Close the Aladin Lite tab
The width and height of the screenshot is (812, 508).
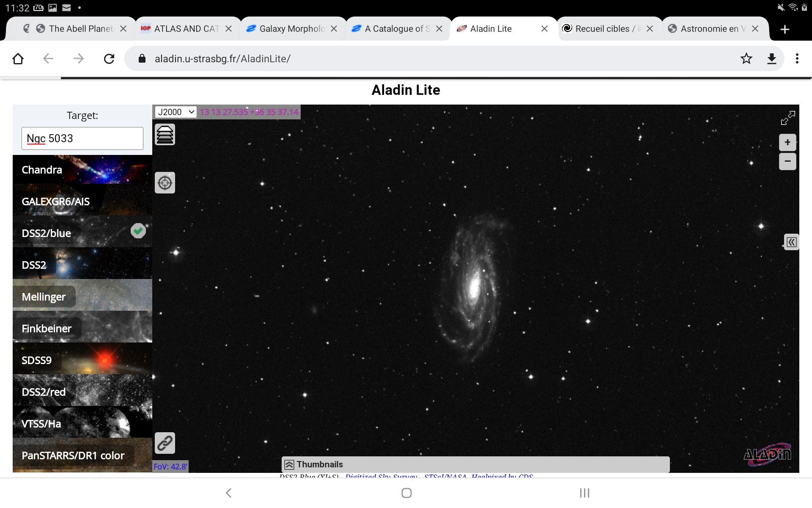544,29
